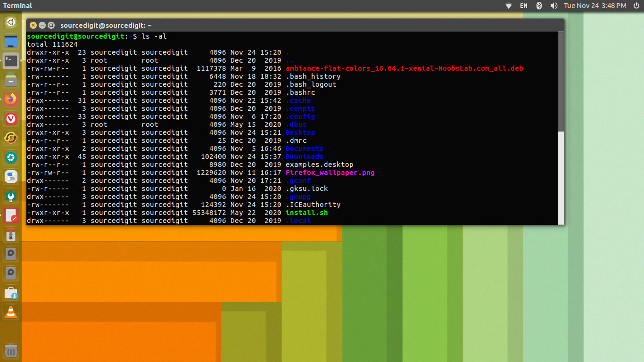Open the EN keyboard layout menu
The image size is (644, 362).
point(523,6)
